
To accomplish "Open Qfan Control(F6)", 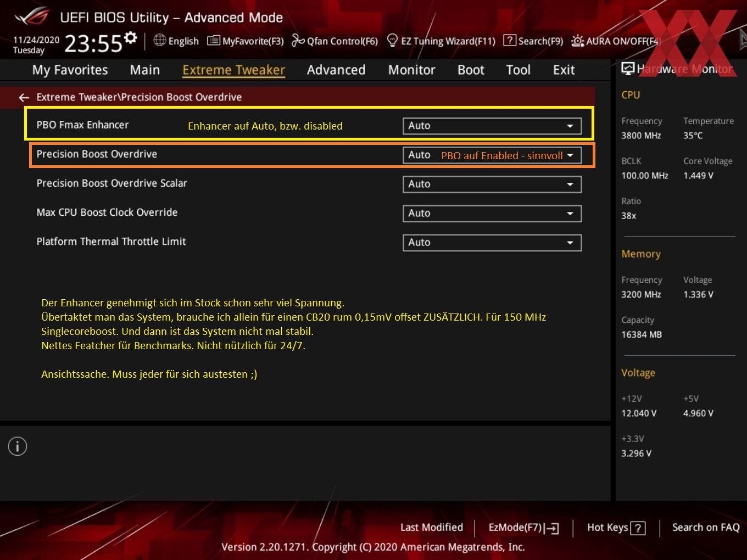I will coord(335,41).
